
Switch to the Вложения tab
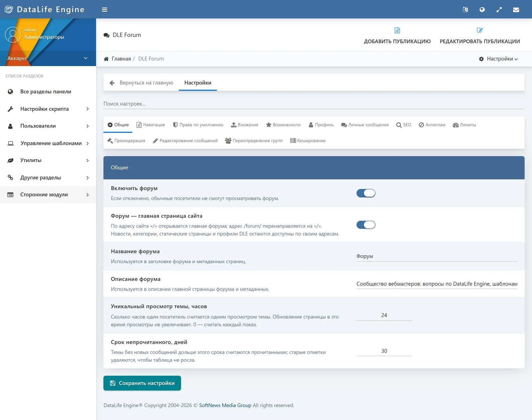click(x=245, y=125)
